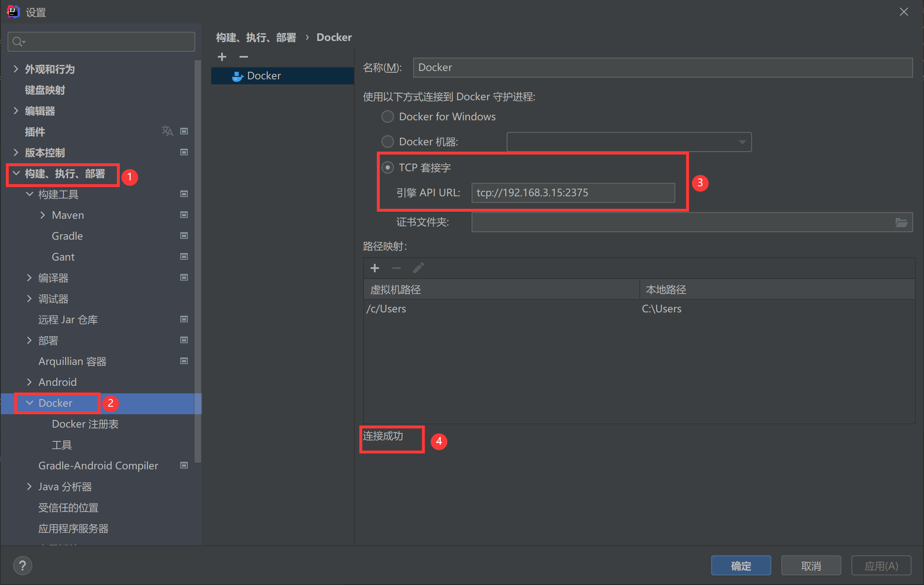Click the left settings tree scrollbar
The width and height of the screenshot is (924, 585).
(198, 259)
